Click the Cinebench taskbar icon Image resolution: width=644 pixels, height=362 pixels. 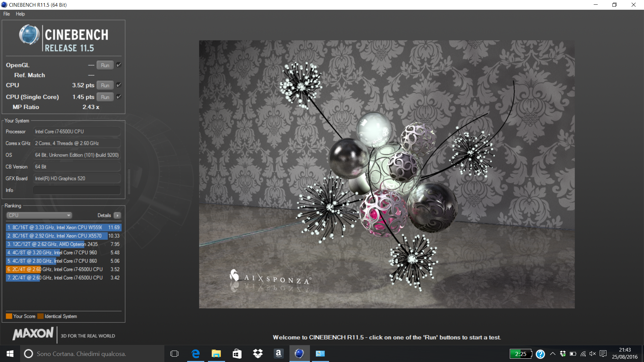click(299, 354)
